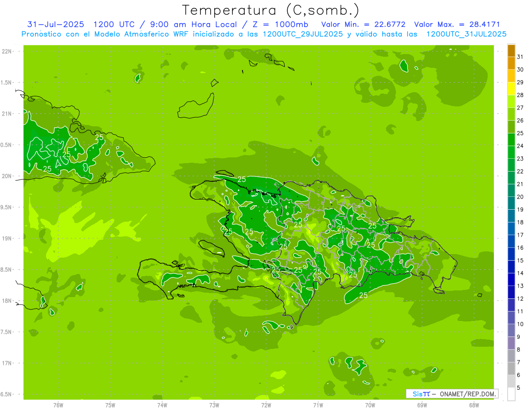Screen dimensions: 532x411
Task: Click the colorbar label "7"
Action: [x=519, y=362]
